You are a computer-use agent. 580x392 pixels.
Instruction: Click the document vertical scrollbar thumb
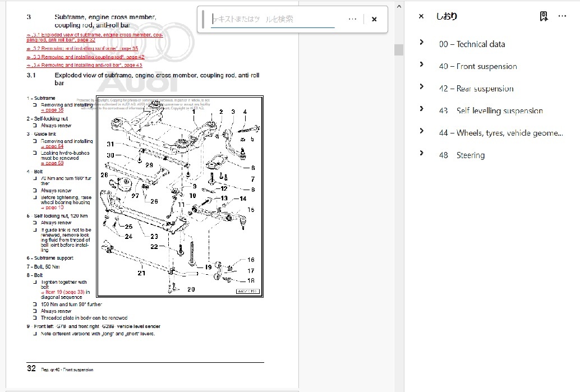tap(399, 50)
